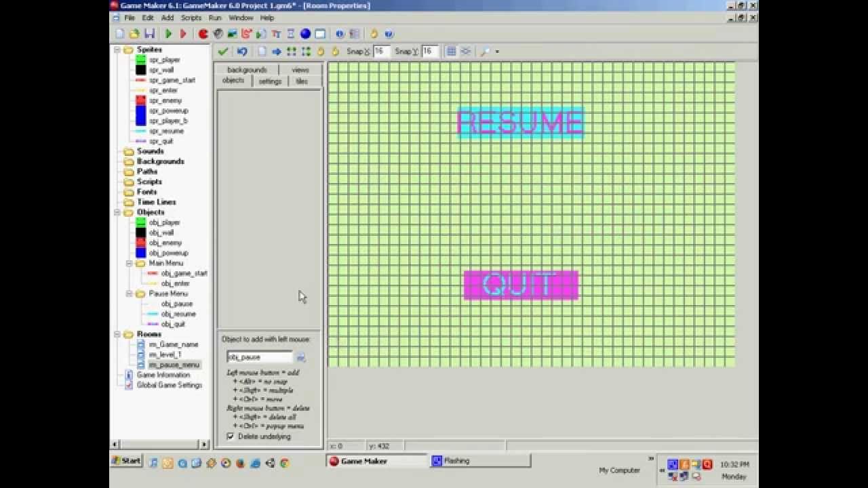Open the File menu
This screenshot has height=488, width=868.
pyautogui.click(x=130, y=18)
